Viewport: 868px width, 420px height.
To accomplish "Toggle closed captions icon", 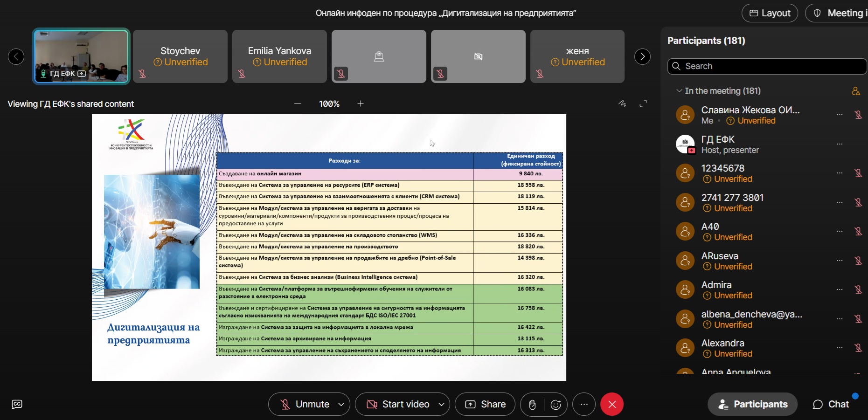I will pyautogui.click(x=17, y=404).
